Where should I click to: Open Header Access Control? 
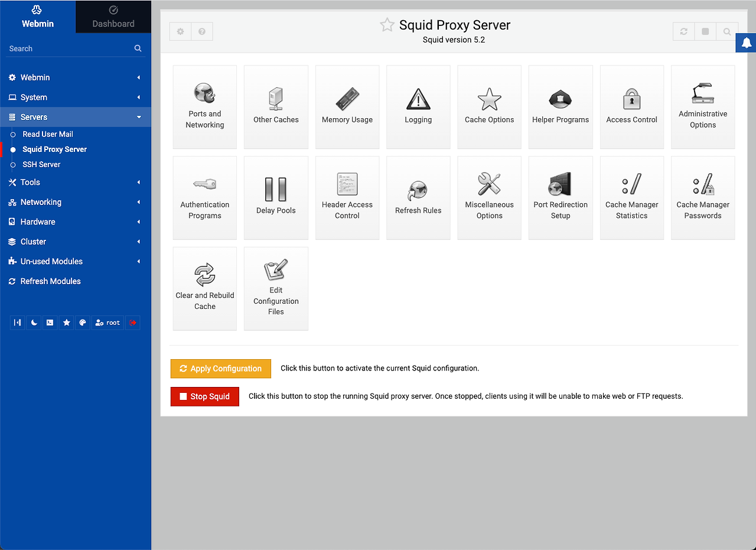tap(347, 198)
